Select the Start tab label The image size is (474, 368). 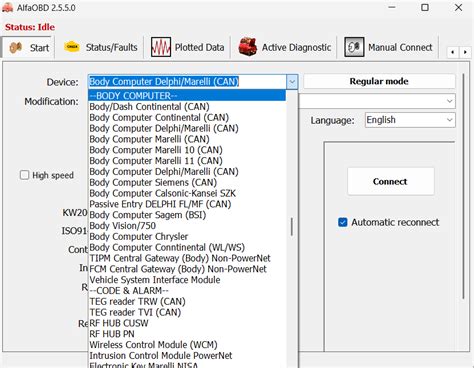[39, 48]
